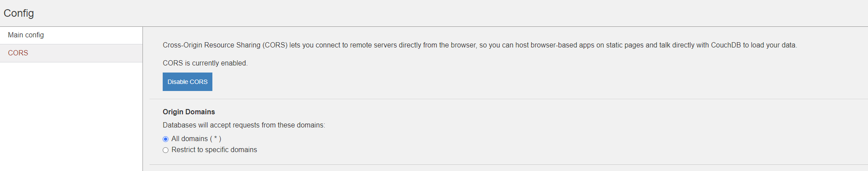
Task: Click the 'Restrict to specific domains' label text
Action: coord(214,150)
